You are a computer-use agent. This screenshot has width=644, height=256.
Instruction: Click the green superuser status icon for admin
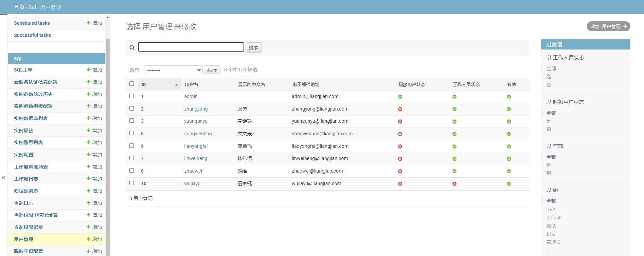400,97
